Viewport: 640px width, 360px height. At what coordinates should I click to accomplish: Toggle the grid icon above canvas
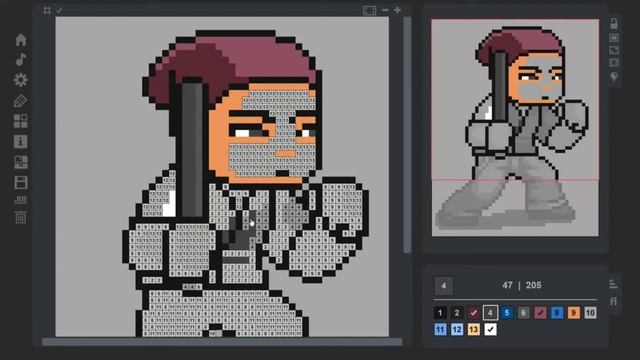click(x=47, y=11)
